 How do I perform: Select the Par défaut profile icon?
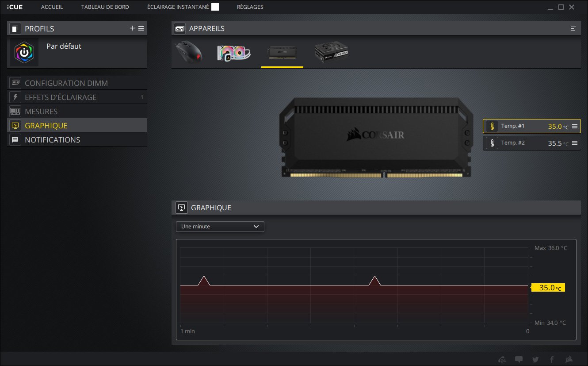point(24,52)
